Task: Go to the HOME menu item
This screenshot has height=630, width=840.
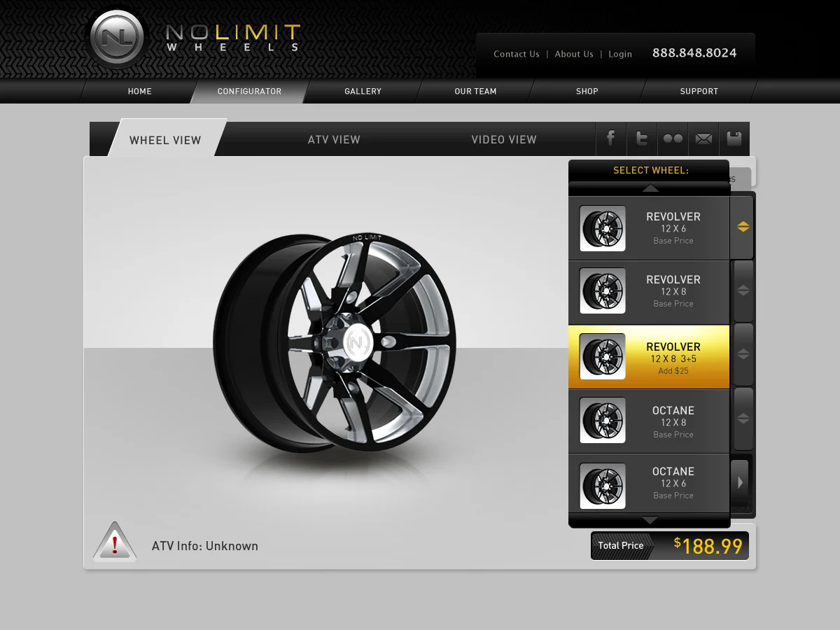Action: (139, 91)
